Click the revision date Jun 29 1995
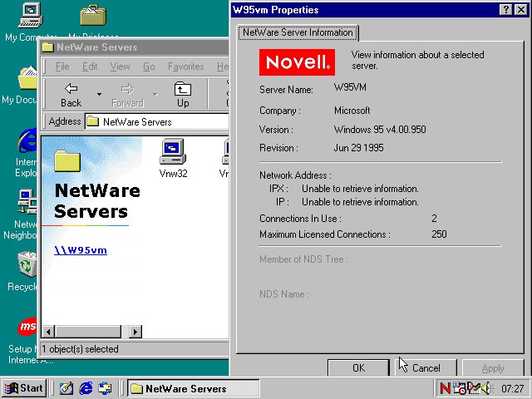 coord(358,148)
